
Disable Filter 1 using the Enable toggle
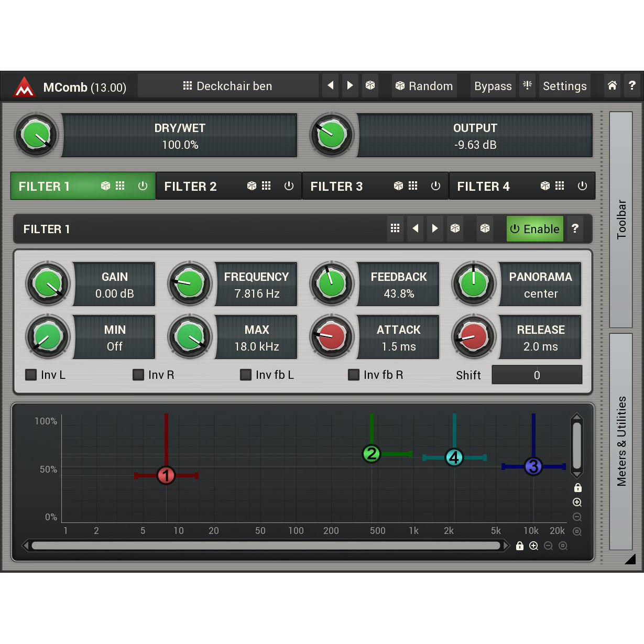coord(534,228)
